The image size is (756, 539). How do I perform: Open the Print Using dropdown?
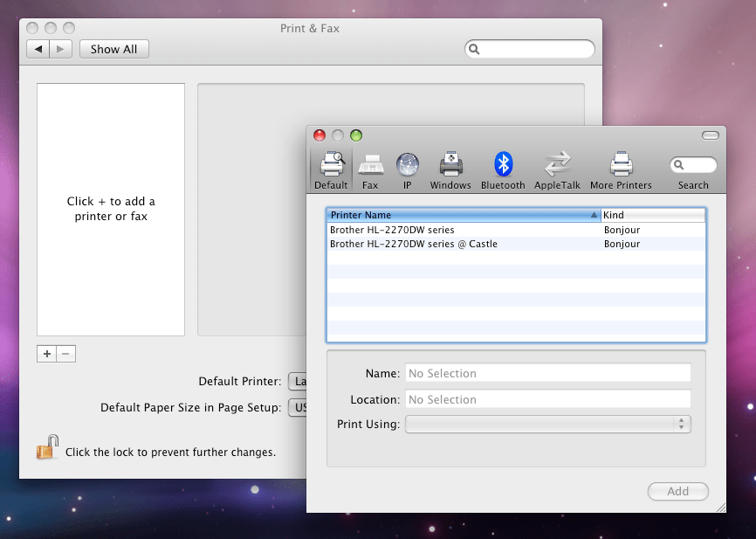tap(548, 424)
